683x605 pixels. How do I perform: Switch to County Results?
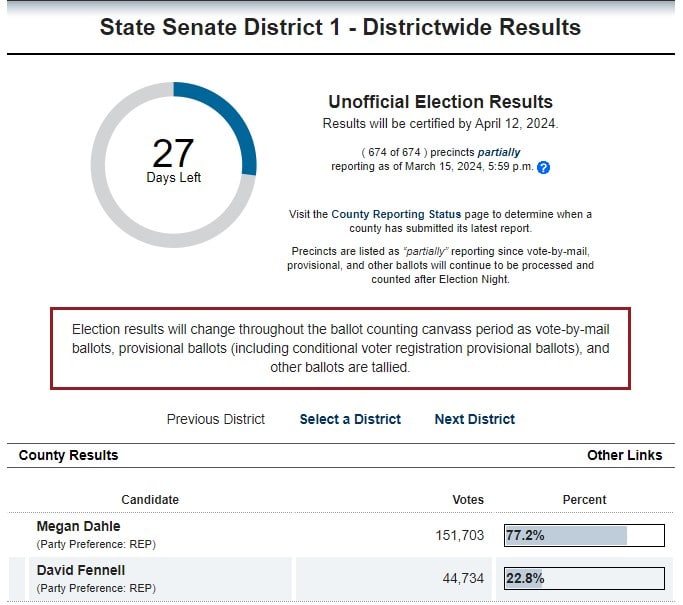(68, 455)
